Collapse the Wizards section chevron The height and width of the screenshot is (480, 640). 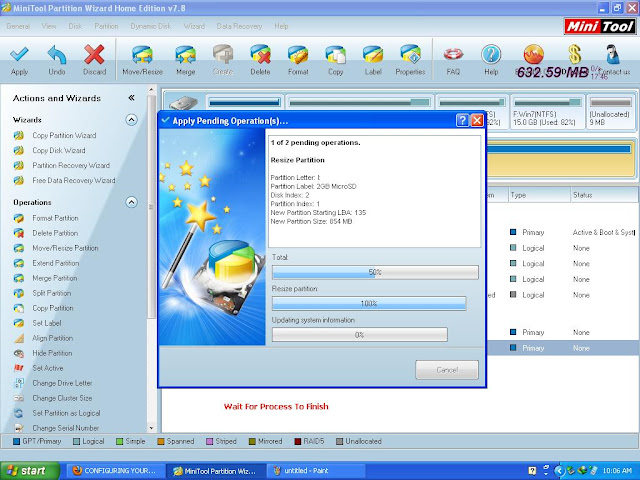click(x=131, y=120)
